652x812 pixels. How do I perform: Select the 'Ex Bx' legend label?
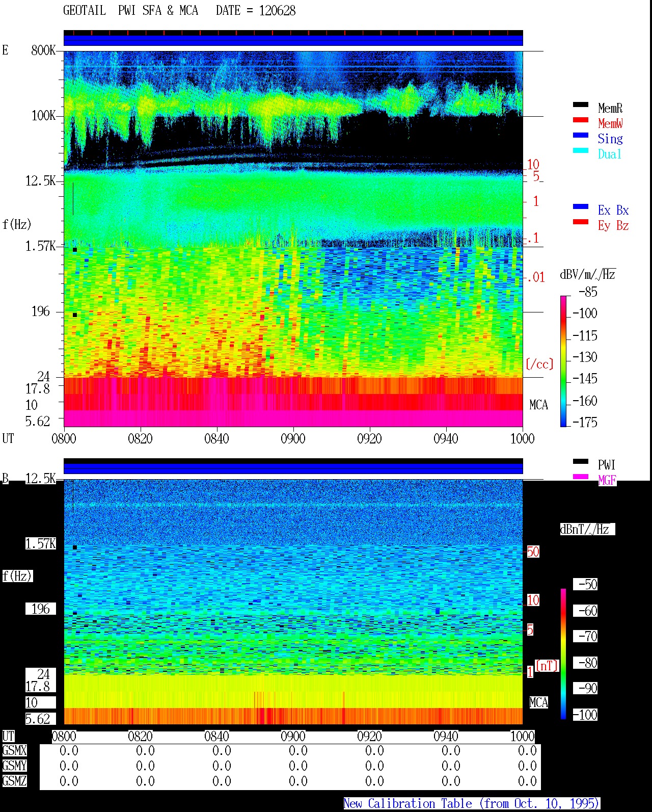[x=613, y=210]
